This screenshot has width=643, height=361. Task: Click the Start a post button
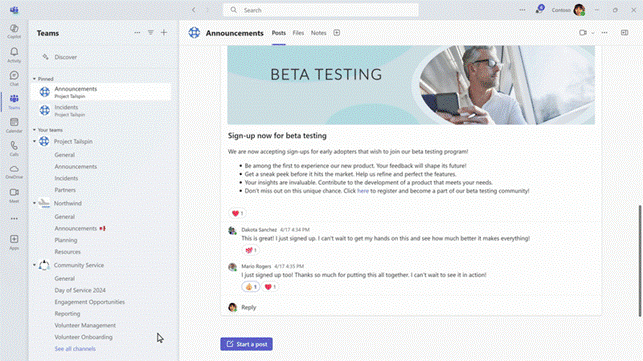point(246,344)
